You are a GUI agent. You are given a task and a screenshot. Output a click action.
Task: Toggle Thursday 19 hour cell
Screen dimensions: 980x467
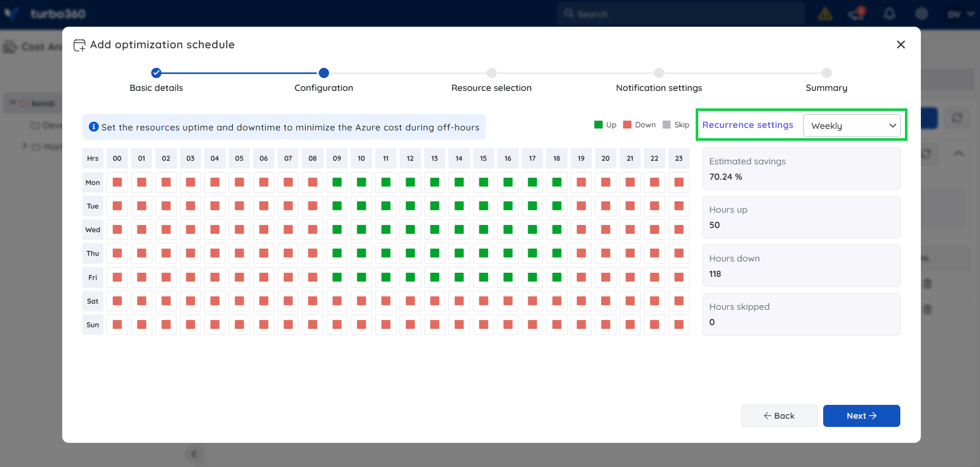(x=582, y=253)
